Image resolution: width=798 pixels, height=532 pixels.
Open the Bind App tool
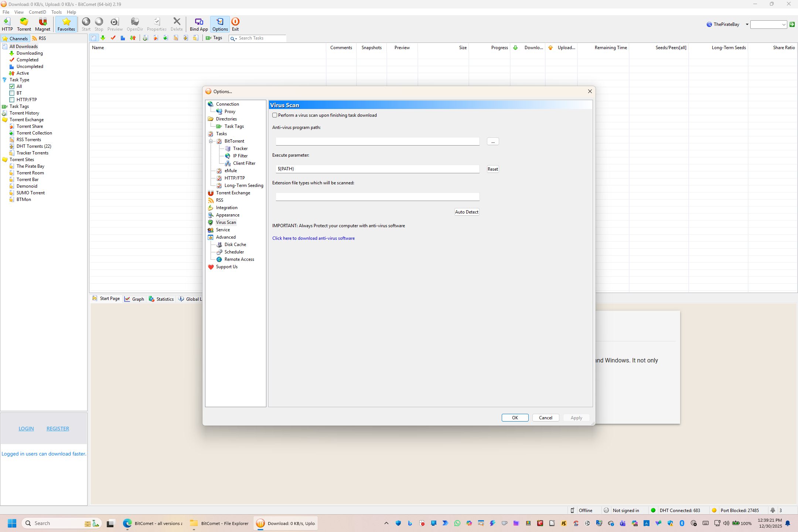[x=199, y=24]
